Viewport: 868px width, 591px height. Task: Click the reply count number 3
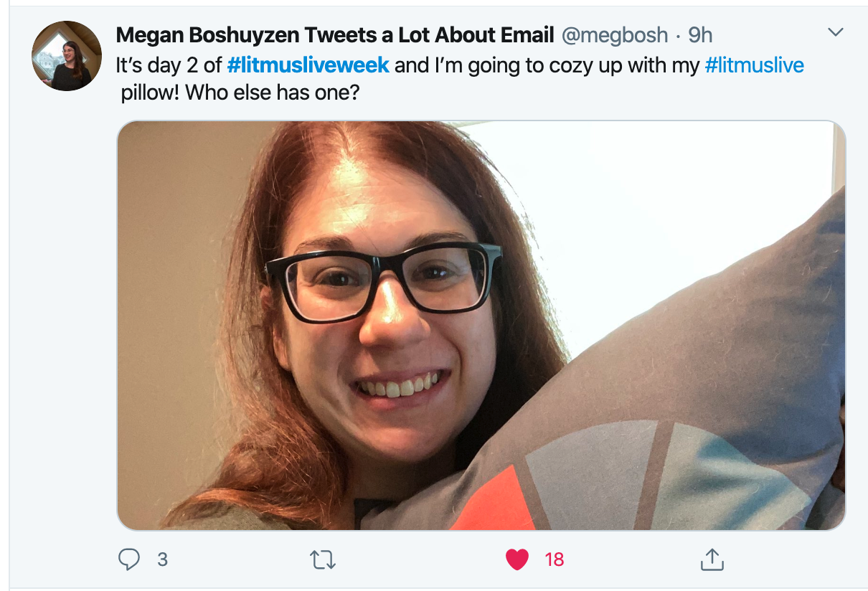(163, 559)
